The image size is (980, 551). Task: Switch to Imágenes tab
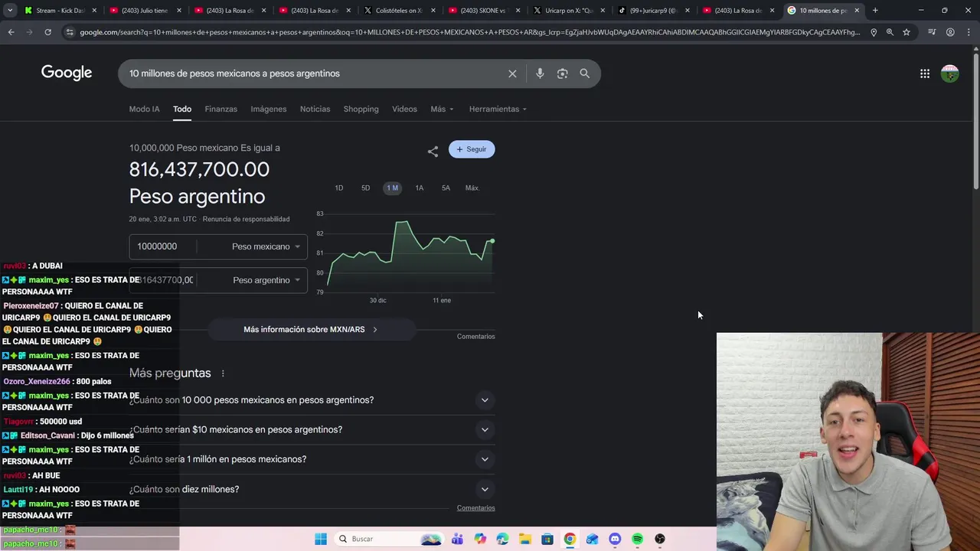coord(269,109)
